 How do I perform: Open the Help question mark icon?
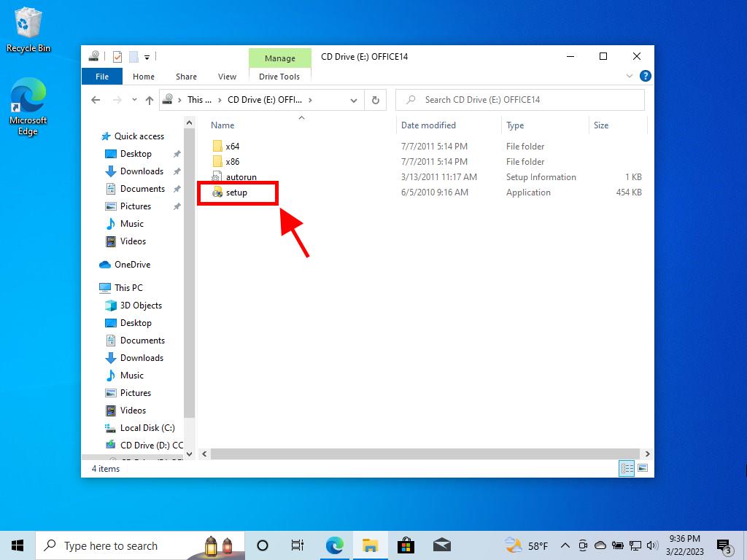645,76
